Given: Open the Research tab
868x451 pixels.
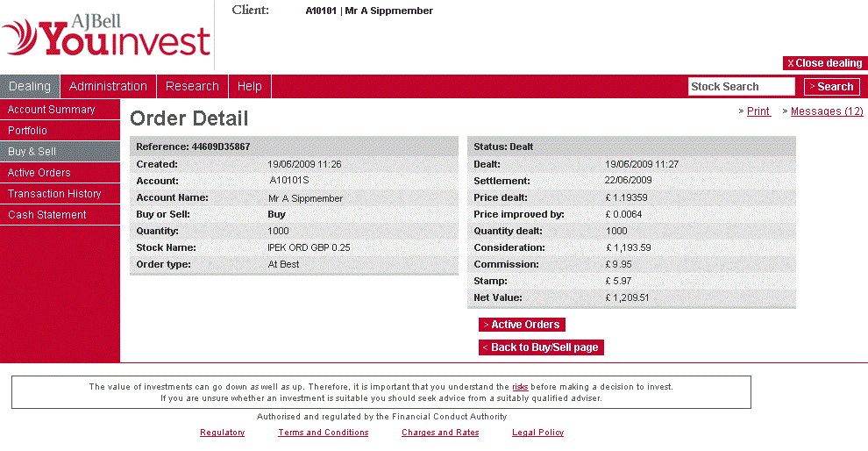Looking at the screenshot, I should (x=192, y=86).
